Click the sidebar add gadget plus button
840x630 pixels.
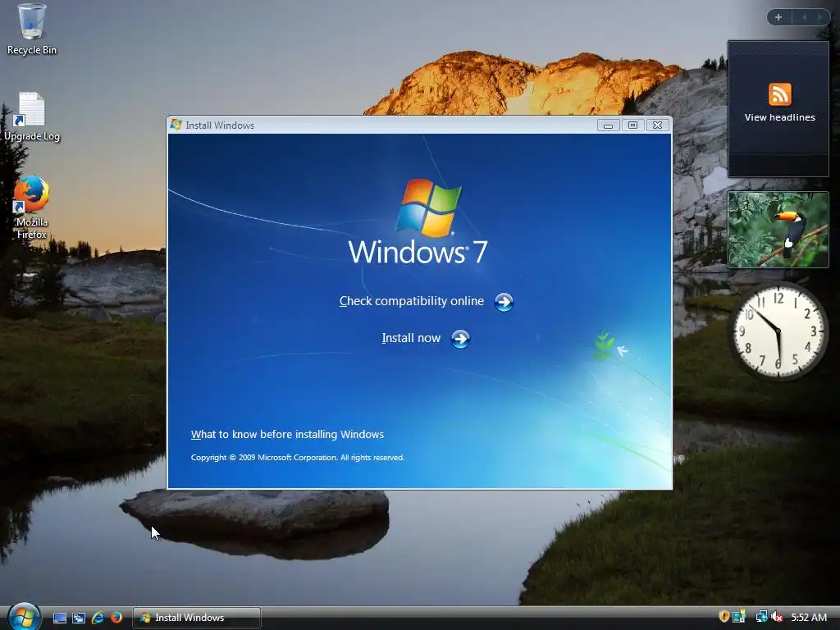point(778,17)
